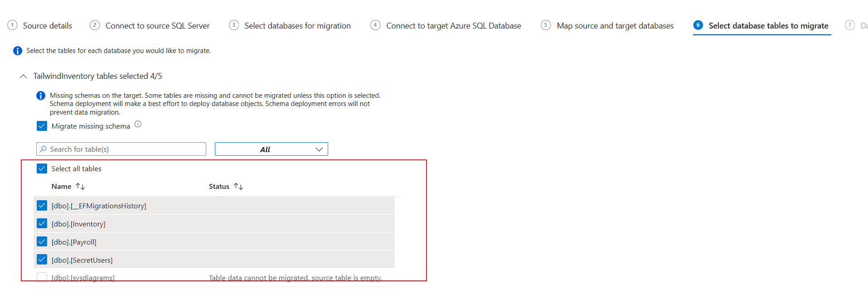Deselect the [dbo].[Payroll] table checkbox
Screen dimensions: 868x303
[x=42, y=242]
